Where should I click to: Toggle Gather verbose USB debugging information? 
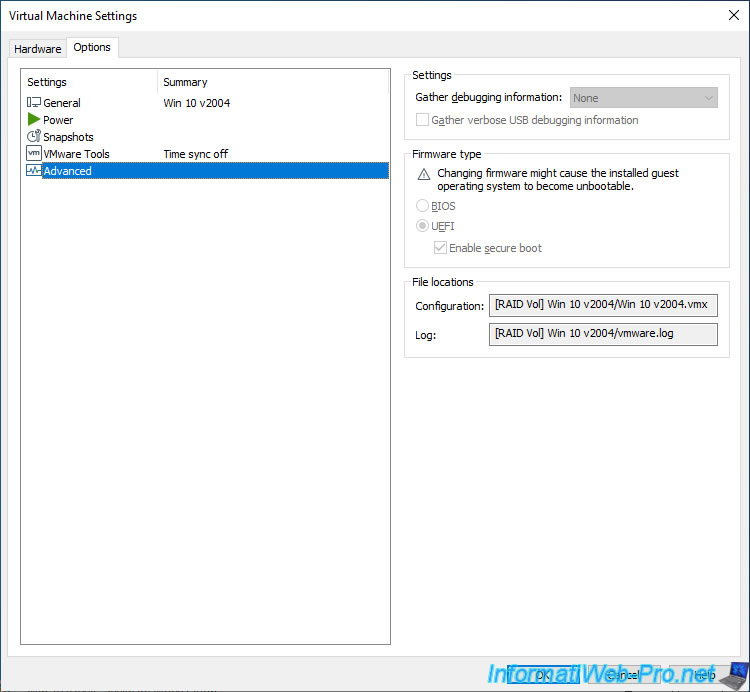click(422, 120)
